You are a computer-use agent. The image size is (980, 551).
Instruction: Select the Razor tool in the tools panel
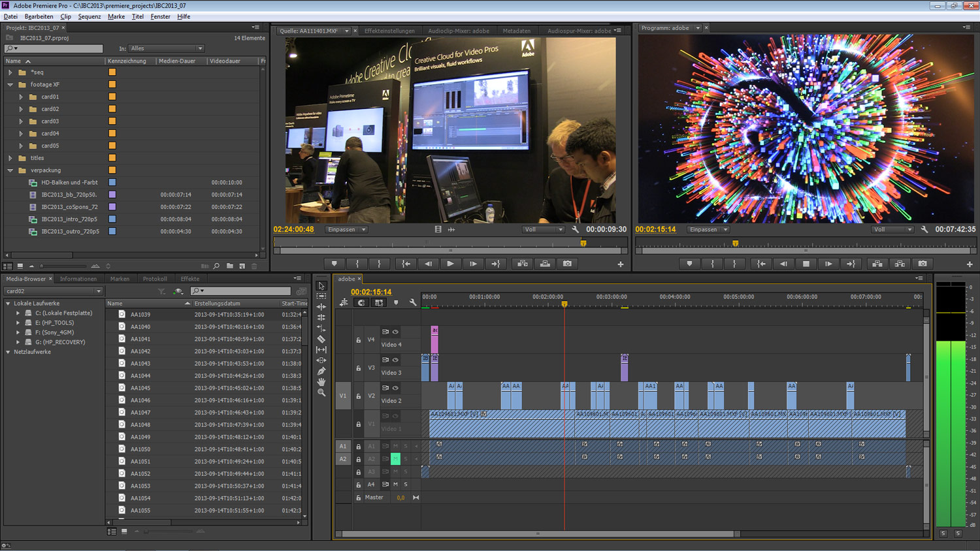click(321, 339)
